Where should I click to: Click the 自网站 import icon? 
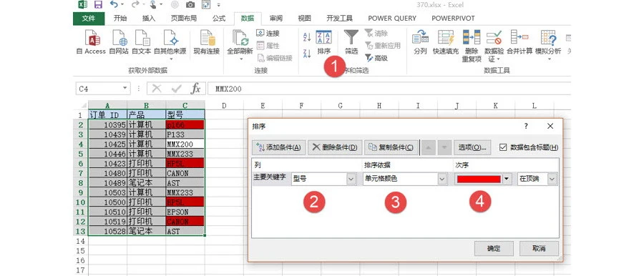tap(119, 38)
